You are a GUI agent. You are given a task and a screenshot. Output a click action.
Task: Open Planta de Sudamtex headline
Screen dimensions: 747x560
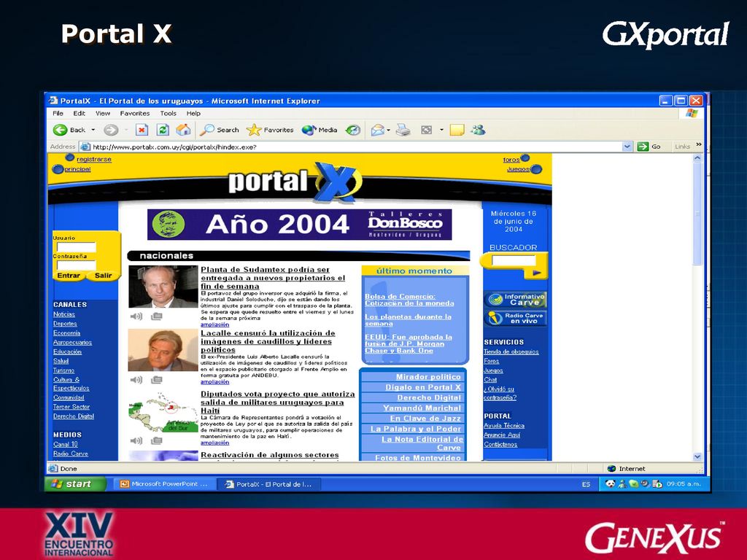tap(273, 278)
